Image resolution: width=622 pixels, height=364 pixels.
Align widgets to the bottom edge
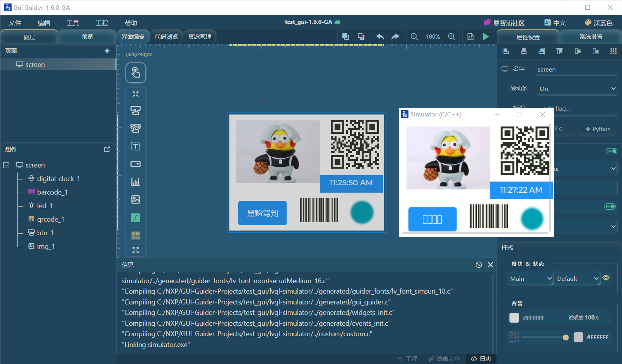[x=596, y=51]
